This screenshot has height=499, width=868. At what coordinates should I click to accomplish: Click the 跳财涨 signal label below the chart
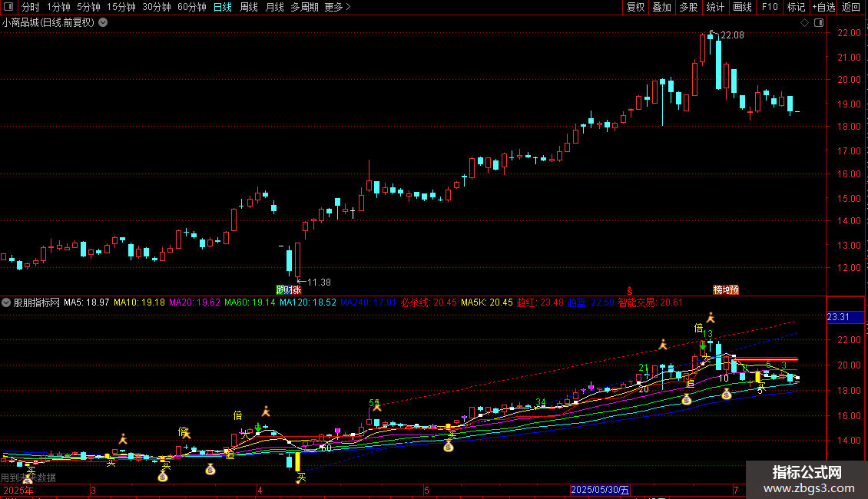288,290
